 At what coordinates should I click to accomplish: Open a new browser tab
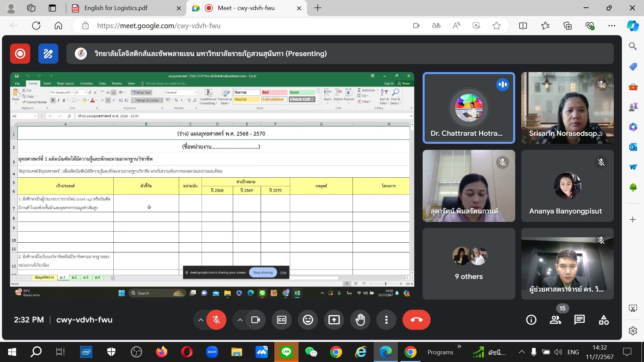[x=318, y=8]
